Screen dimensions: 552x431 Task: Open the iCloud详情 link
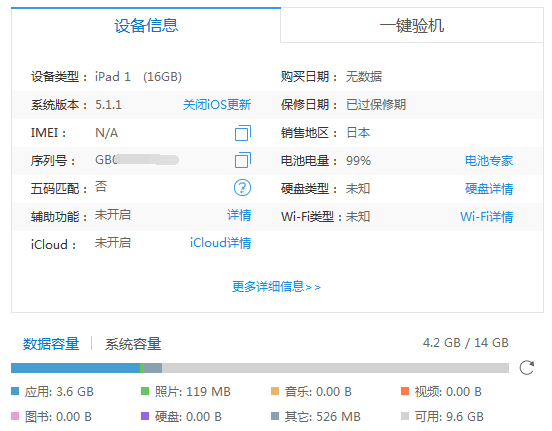point(220,243)
